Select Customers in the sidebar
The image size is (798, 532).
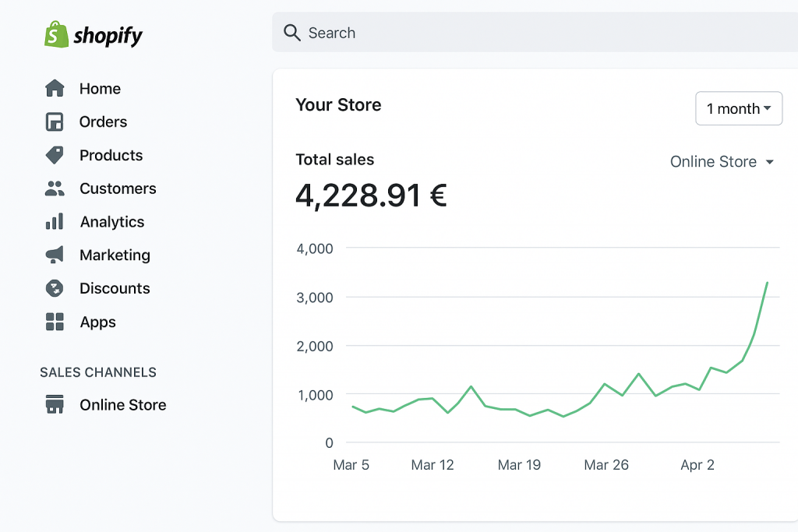point(118,188)
